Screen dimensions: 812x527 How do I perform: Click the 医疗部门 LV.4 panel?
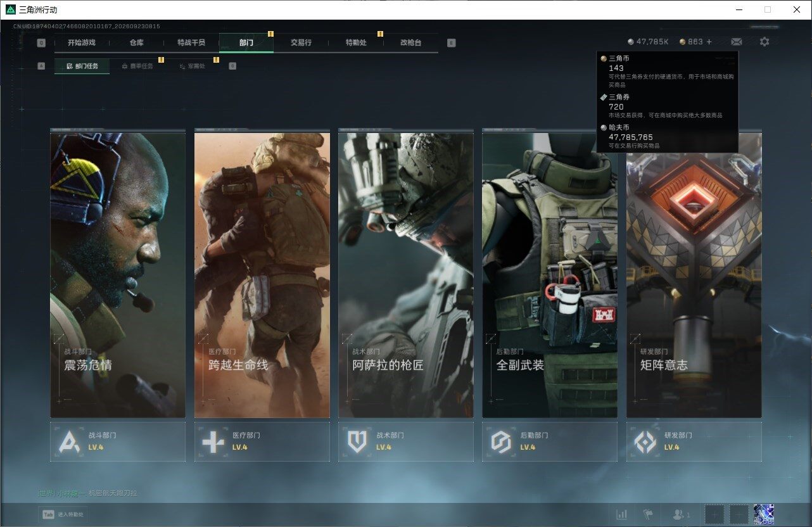pos(262,441)
